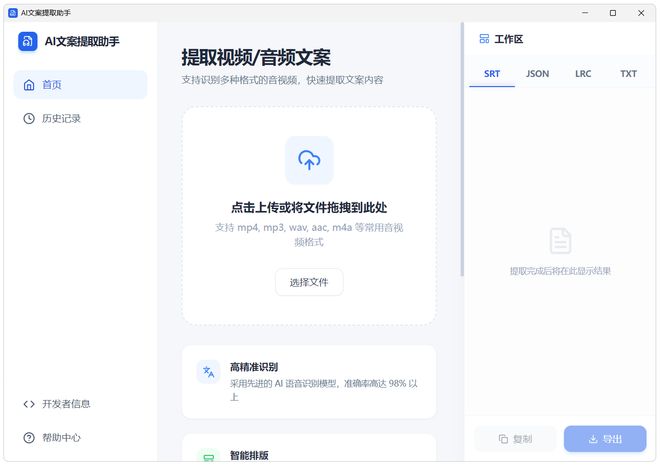Image resolution: width=660 pixels, height=465 pixels.
Task: Click the title bar app icon
Action: click(x=13, y=13)
